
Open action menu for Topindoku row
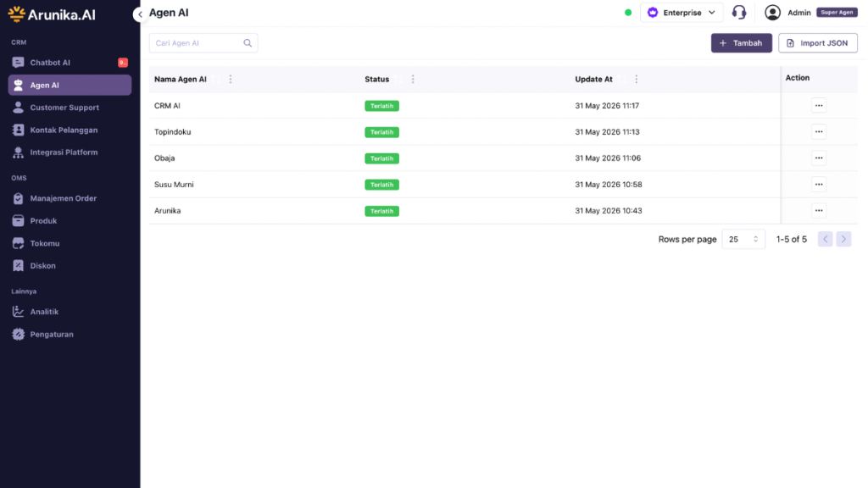(x=819, y=131)
